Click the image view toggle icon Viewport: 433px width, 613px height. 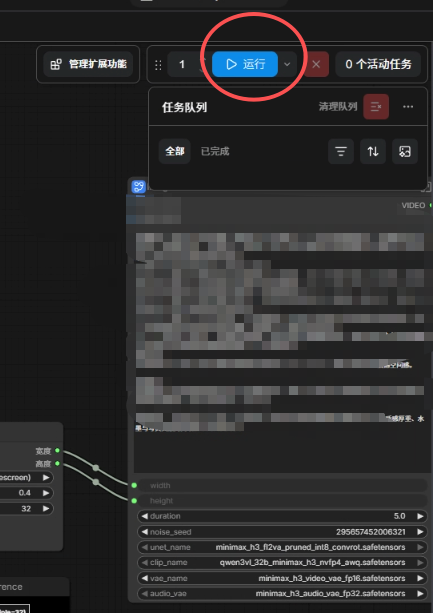[405, 151]
